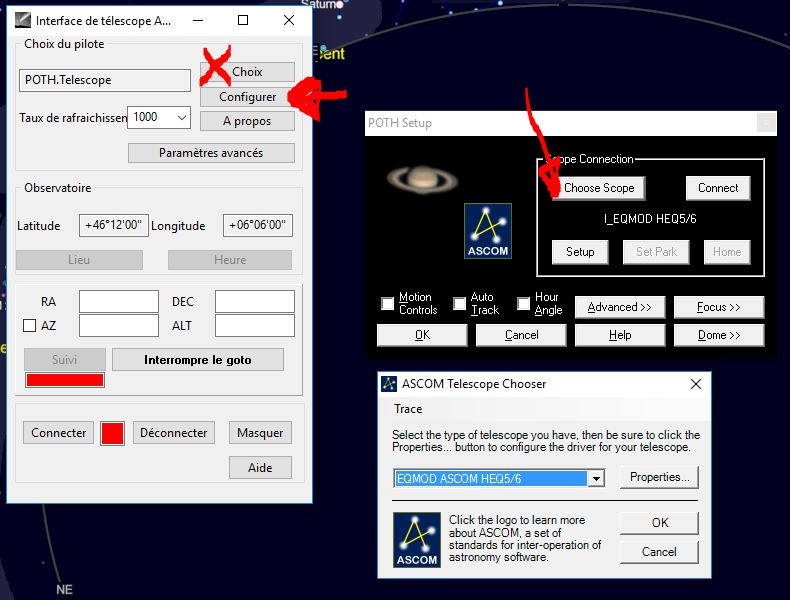This screenshot has height=600, width=790.
Task: Click the Choix button
Action: click(x=247, y=72)
